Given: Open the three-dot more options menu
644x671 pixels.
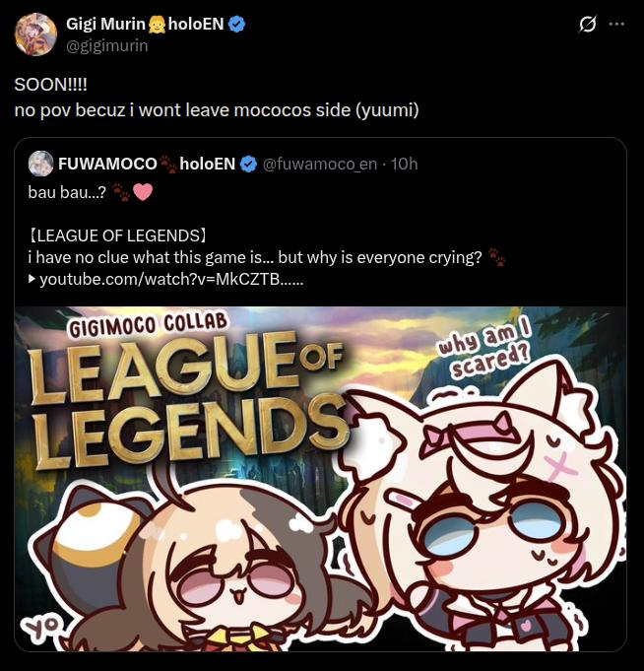Looking at the screenshot, I should 616,24.
